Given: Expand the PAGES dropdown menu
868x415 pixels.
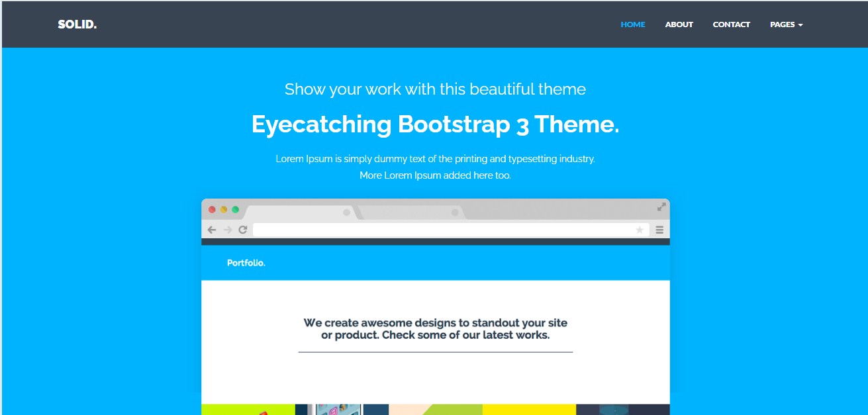Looking at the screenshot, I should (787, 24).
